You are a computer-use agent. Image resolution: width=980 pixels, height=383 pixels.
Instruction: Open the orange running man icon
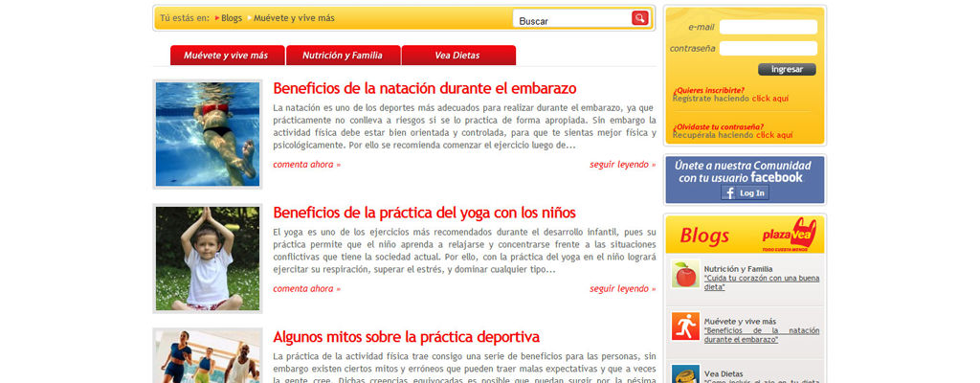pos(685,327)
